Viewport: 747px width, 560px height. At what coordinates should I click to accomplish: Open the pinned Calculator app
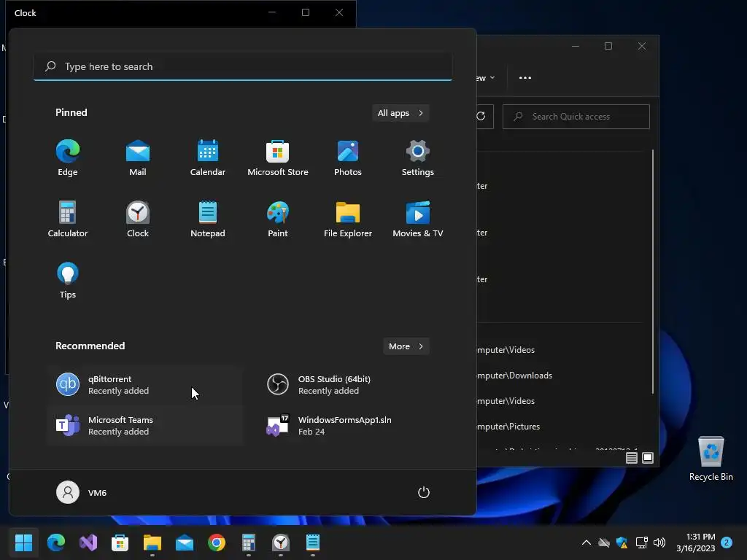[68, 219]
